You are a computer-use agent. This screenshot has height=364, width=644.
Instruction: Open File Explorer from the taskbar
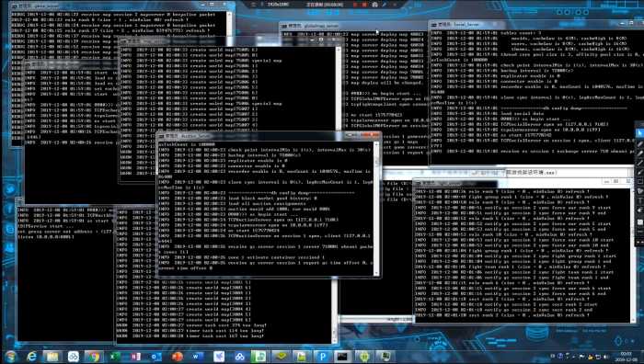tap(52, 357)
